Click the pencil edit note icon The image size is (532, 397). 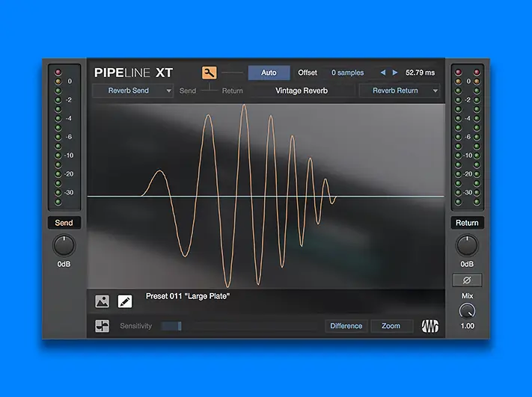125,301
